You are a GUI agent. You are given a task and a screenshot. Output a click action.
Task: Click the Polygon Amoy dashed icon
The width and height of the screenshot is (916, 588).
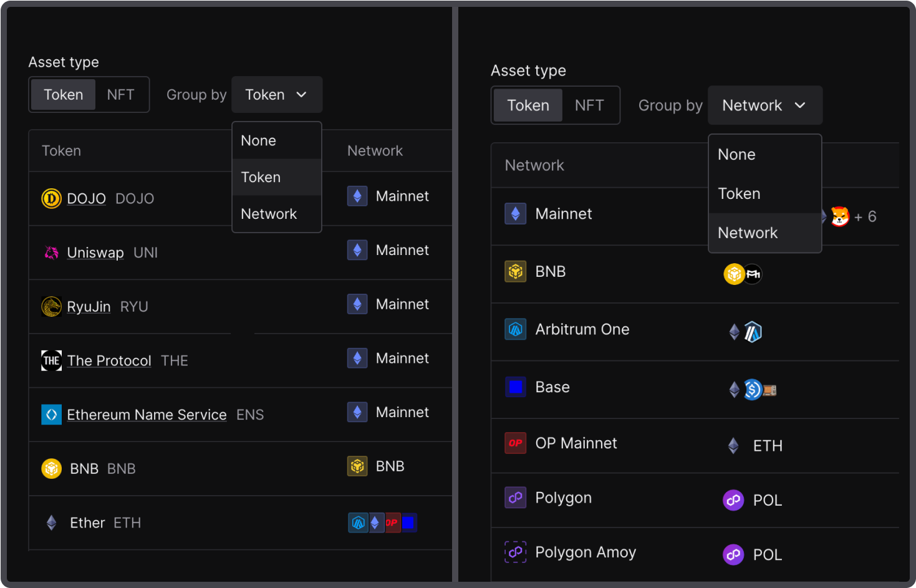tap(515, 552)
